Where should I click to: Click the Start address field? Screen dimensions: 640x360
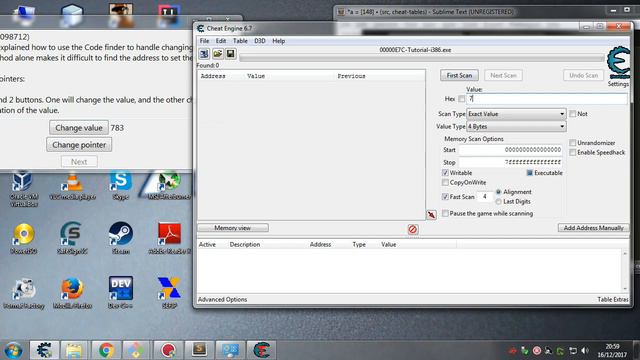pyautogui.click(x=510, y=150)
